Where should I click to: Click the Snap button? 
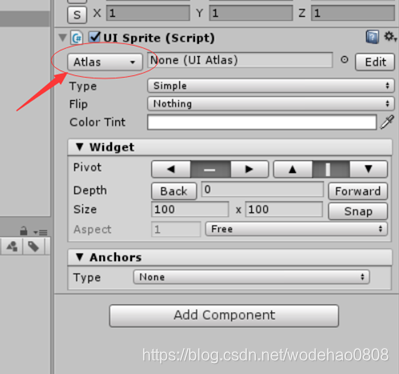pos(358,211)
